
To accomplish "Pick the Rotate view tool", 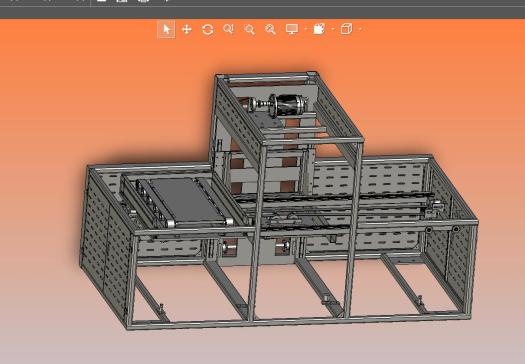I will (208, 29).
